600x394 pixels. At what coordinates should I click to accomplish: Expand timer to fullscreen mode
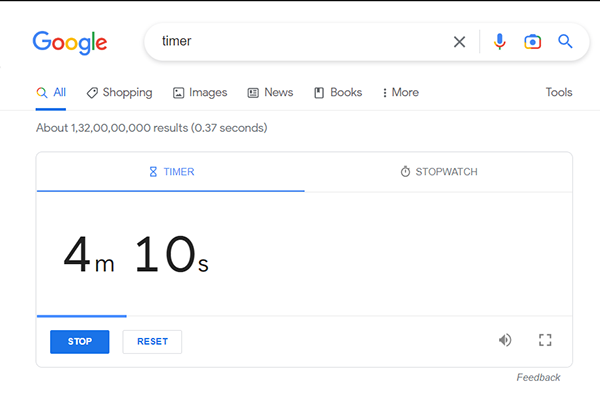coord(545,340)
